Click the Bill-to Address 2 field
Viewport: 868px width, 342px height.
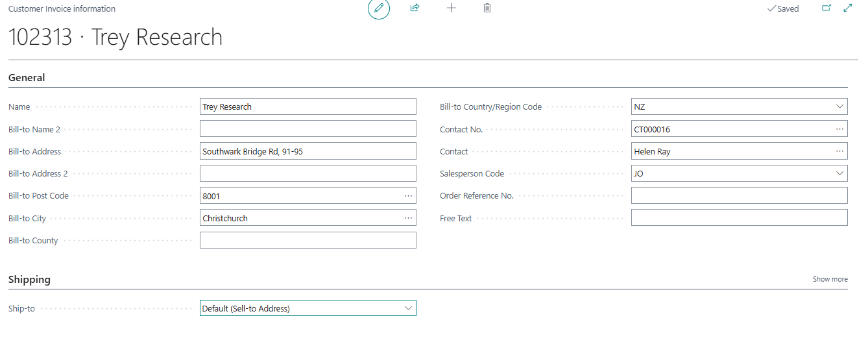pyautogui.click(x=308, y=173)
